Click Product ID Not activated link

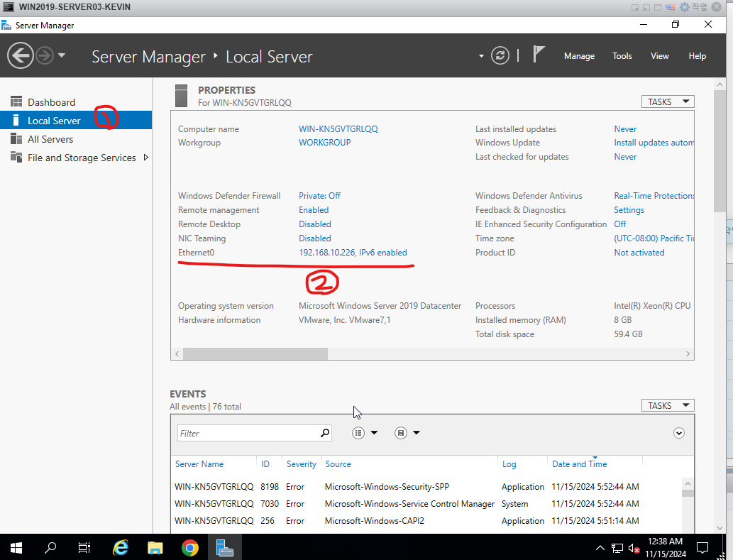tap(639, 253)
